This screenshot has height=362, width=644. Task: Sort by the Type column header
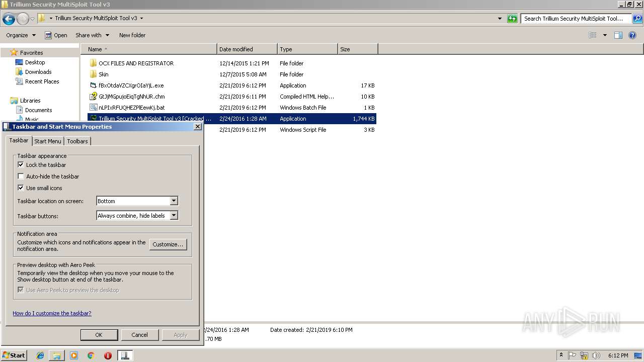[307, 49]
